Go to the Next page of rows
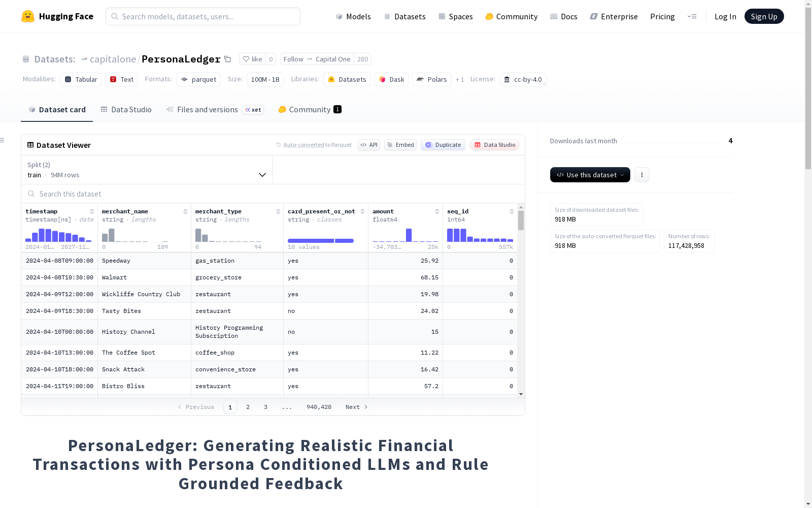812x508 pixels. point(356,407)
